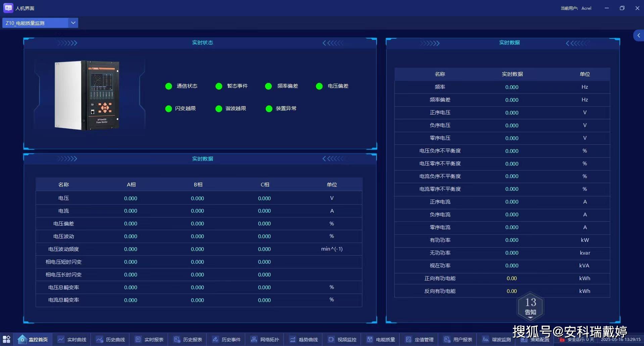The height and width of the screenshot is (346, 644).
Task: Click the timestamp 2025-05-16 13:29:15
Action: [x=621, y=340]
